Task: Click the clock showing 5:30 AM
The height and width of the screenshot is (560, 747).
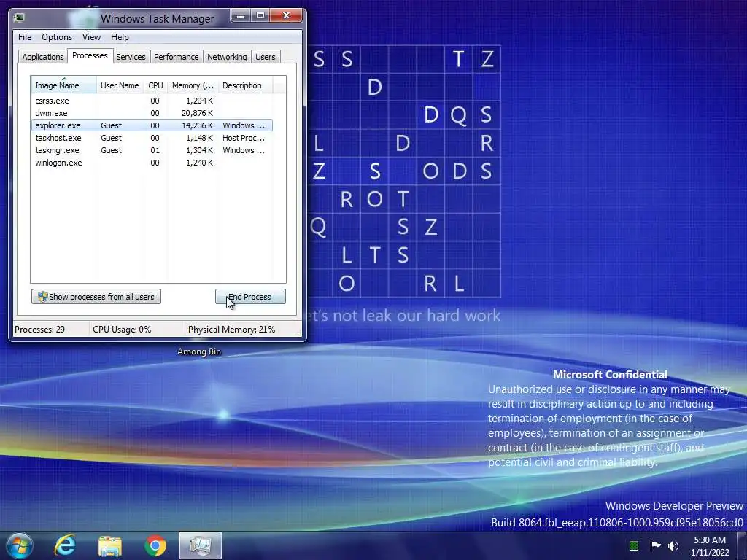Action: tap(710, 540)
